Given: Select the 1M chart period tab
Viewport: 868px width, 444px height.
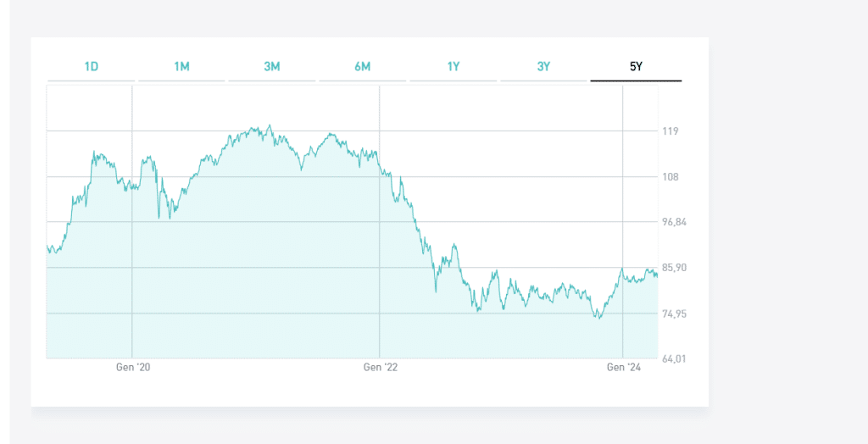Looking at the screenshot, I should click(181, 66).
